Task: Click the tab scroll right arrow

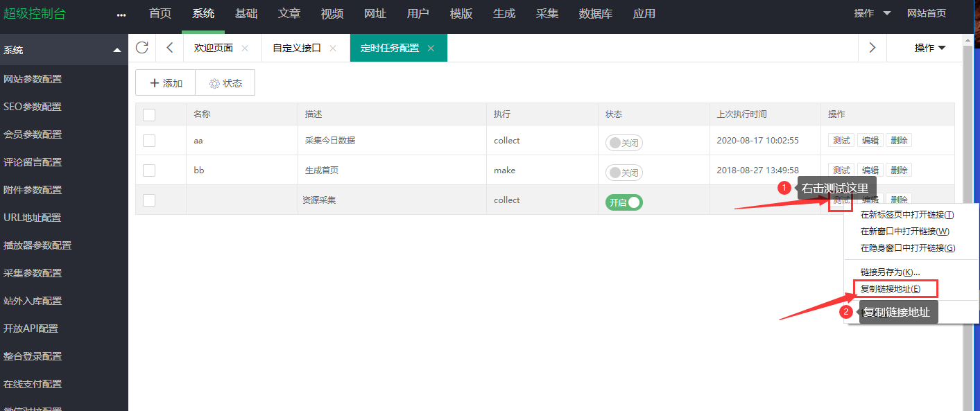Action: pos(872,48)
